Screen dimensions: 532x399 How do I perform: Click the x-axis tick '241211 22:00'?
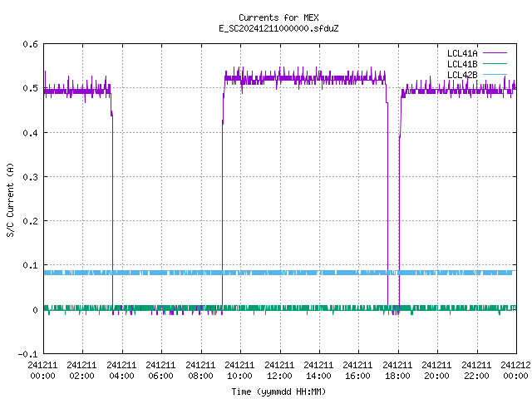coord(476,371)
